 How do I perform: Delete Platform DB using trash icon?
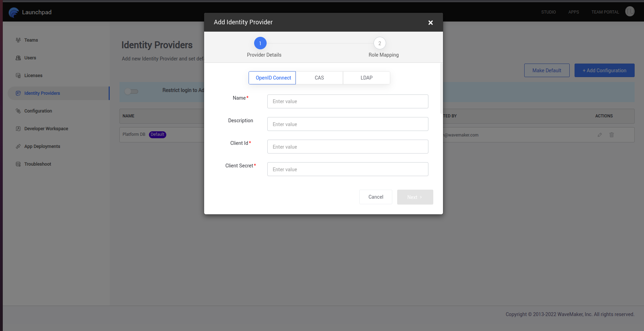tap(612, 135)
